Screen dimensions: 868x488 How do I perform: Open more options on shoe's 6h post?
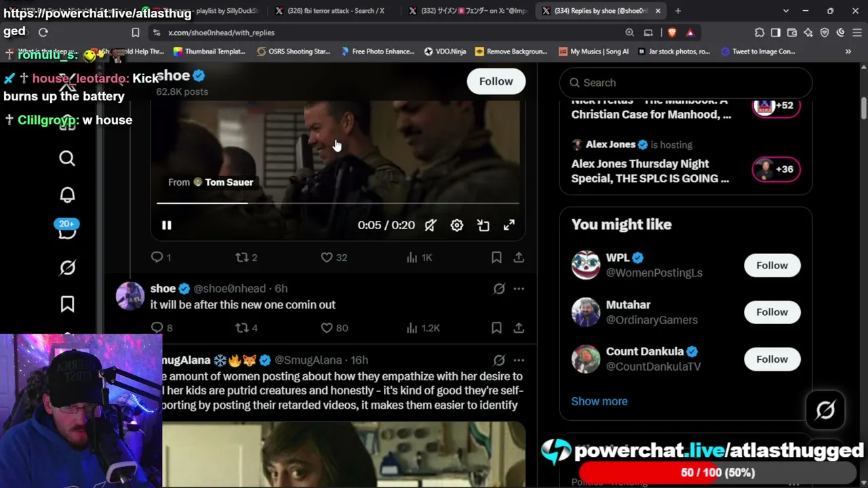(x=519, y=289)
